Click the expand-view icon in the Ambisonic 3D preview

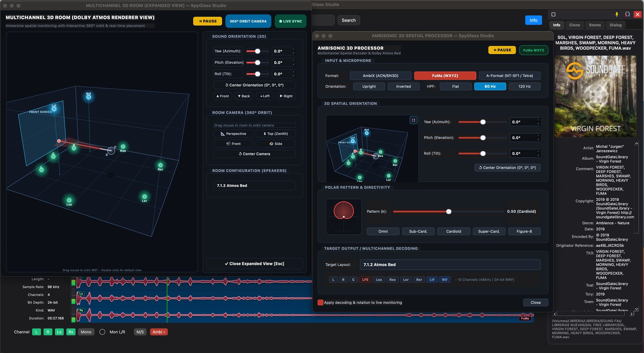pos(413,120)
